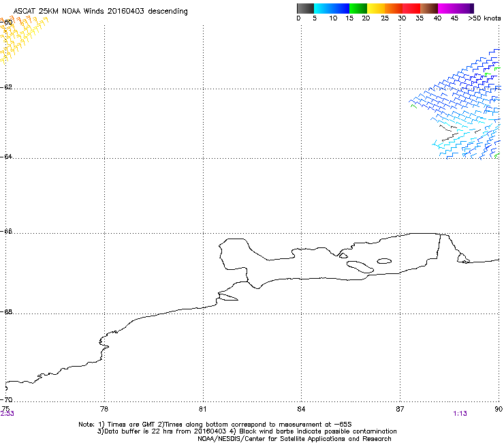Click the green wind barb beside the blue swath's left edge
This screenshot has width=504, height=443.
pyautogui.click(x=413, y=106)
